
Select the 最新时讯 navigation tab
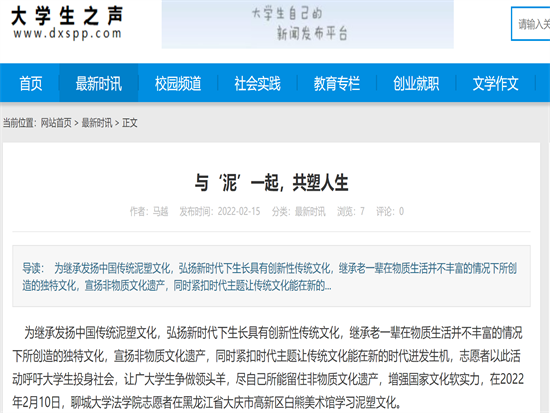click(99, 84)
